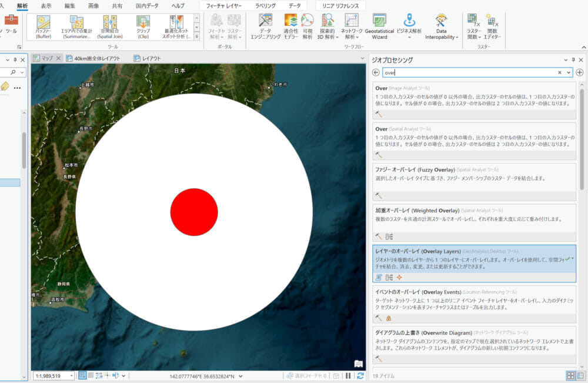Open the Overwrite Diagram tool result
The height and width of the screenshot is (383, 588).
(475, 345)
